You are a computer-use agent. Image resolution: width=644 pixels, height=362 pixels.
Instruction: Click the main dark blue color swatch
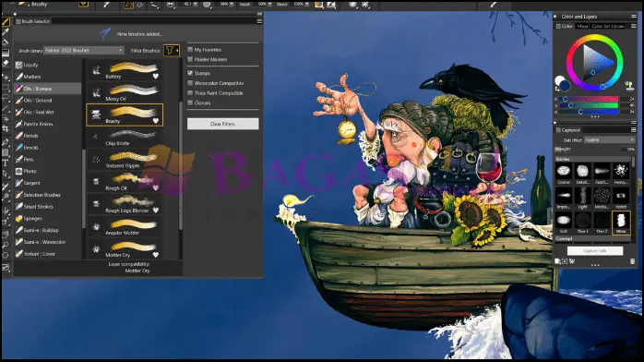click(566, 86)
